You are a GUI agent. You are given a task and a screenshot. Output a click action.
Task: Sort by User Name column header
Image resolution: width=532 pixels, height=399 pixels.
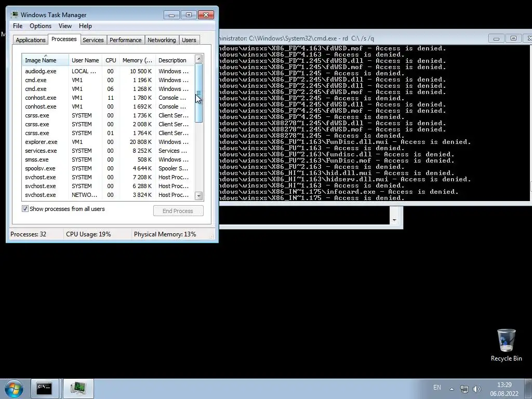coord(86,60)
